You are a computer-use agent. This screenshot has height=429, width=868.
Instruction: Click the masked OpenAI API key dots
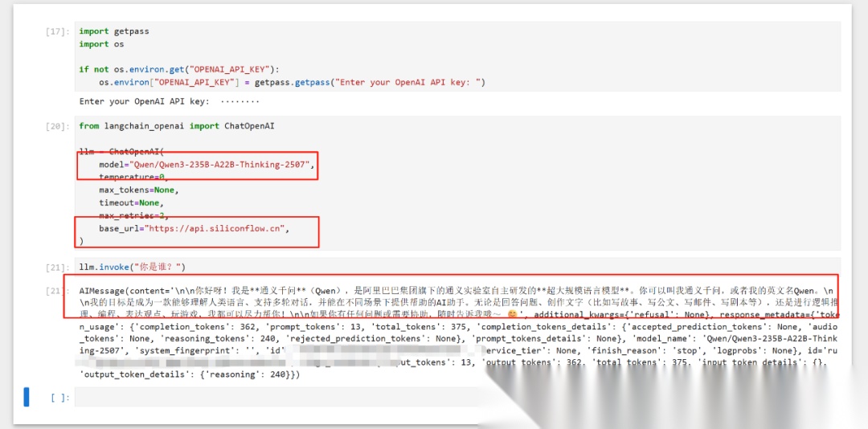240,101
